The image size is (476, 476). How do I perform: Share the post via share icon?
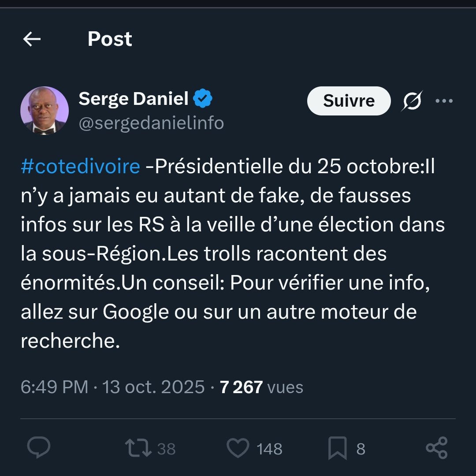point(437,448)
